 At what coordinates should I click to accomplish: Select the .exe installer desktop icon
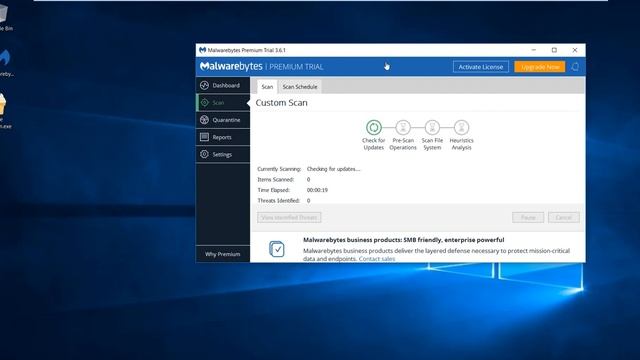click(x=5, y=111)
